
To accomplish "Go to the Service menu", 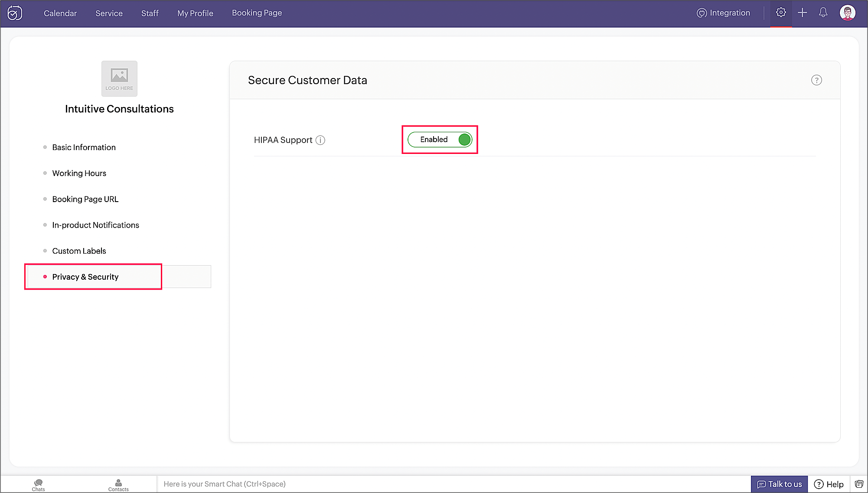I will click(x=109, y=13).
